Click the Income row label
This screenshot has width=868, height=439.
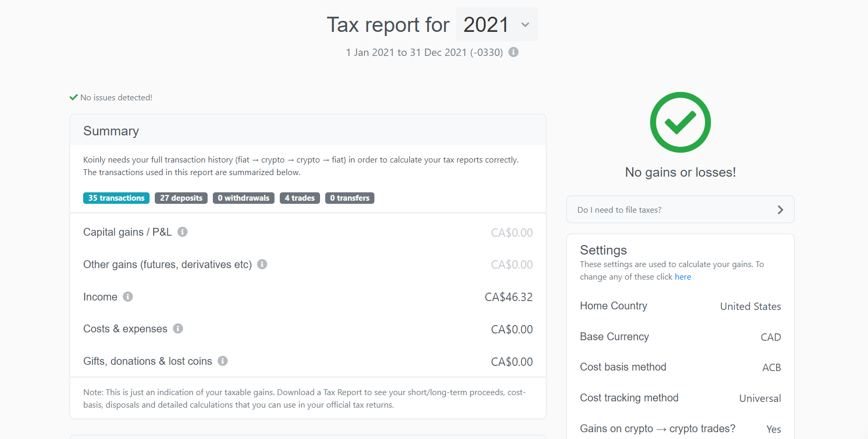pos(100,297)
